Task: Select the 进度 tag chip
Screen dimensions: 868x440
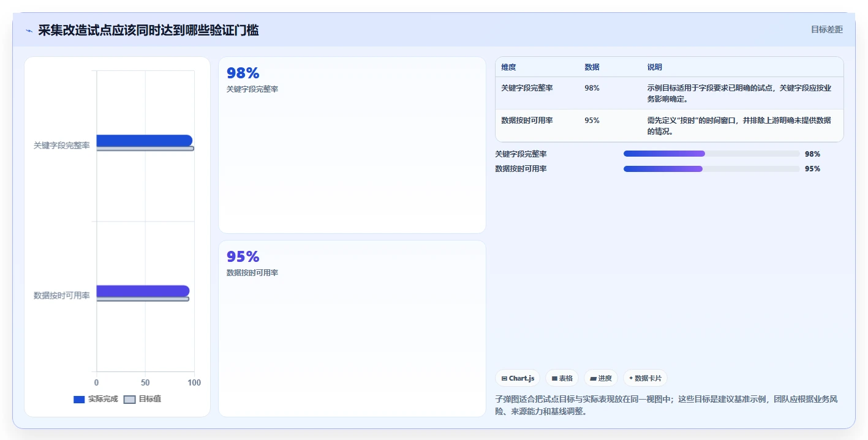Action: coord(601,378)
